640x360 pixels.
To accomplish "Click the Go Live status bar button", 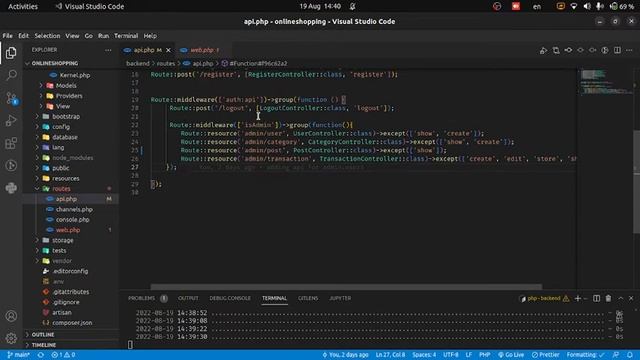I will [511, 355].
